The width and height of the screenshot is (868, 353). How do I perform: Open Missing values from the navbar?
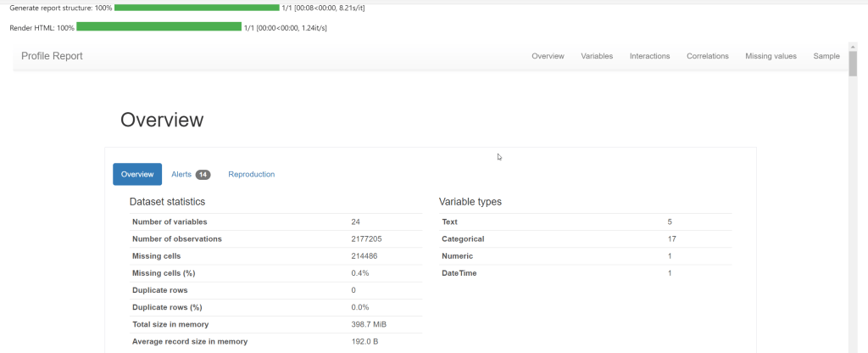pyautogui.click(x=771, y=56)
